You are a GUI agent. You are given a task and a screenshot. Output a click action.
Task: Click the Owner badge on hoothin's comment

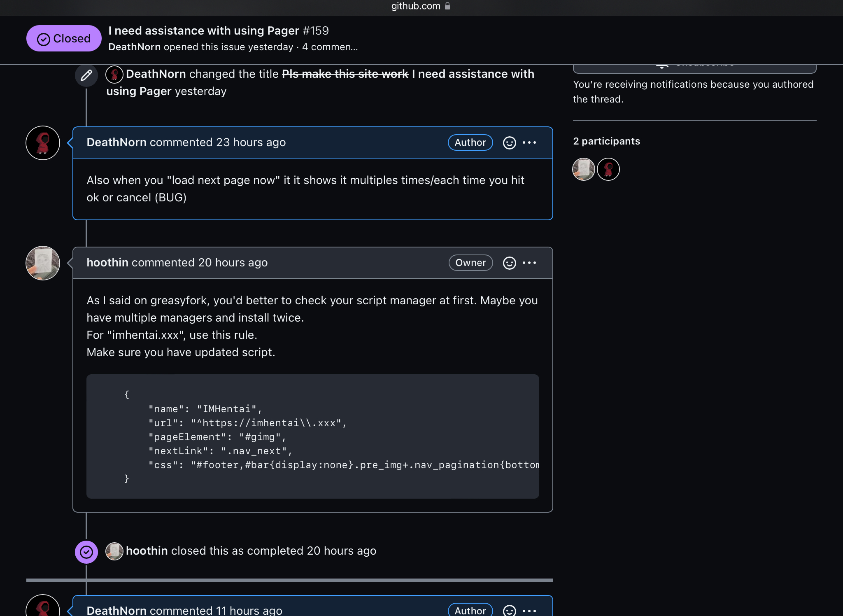[470, 263]
